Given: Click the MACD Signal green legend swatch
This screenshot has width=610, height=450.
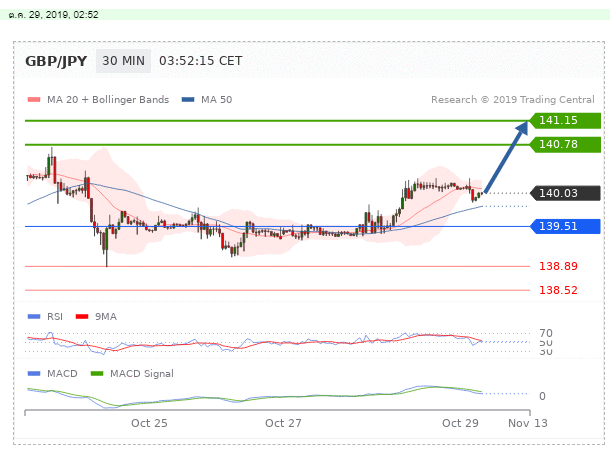Looking at the screenshot, I should pos(97,374).
